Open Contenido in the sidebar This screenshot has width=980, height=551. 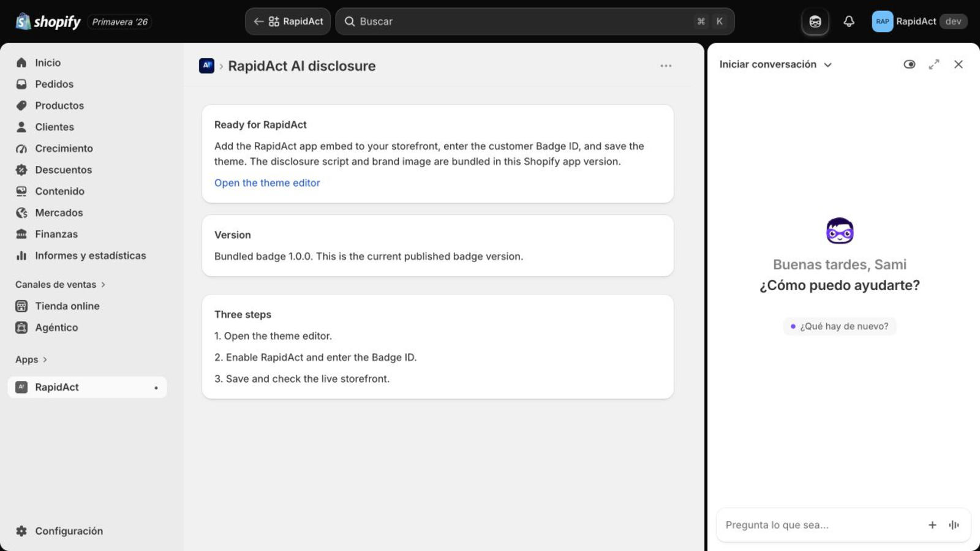[87, 191]
